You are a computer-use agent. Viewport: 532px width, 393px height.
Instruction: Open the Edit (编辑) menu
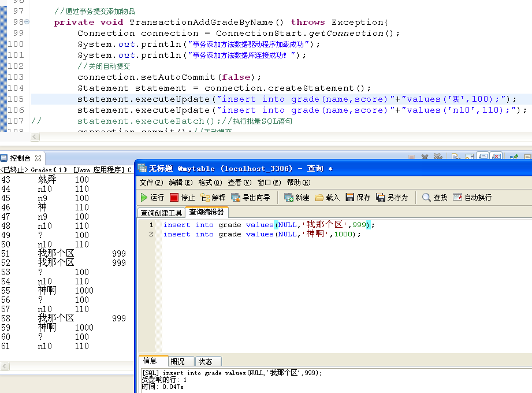tap(180, 183)
